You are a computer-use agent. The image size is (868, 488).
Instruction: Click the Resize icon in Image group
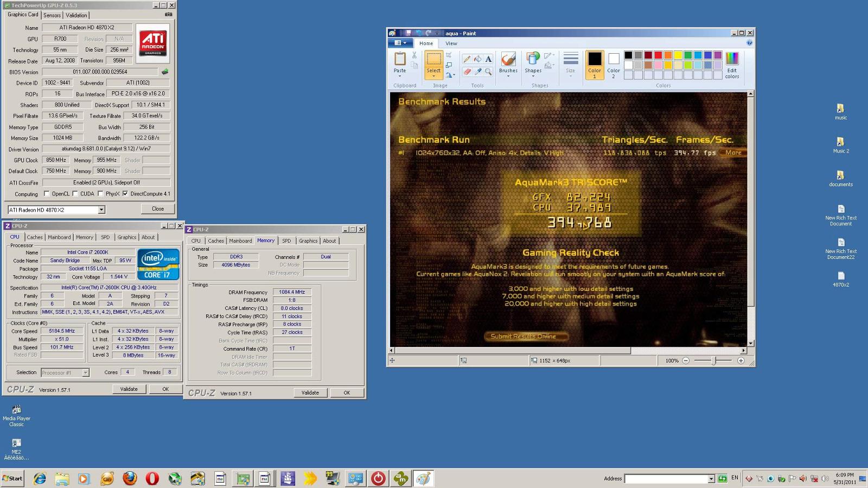pyautogui.click(x=449, y=65)
